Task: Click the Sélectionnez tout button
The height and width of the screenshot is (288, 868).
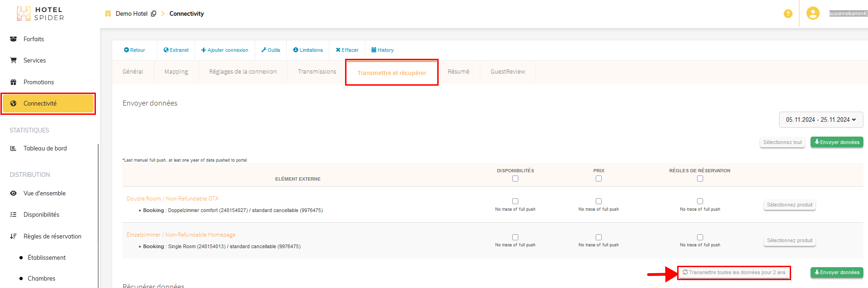Action: click(782, 142)
